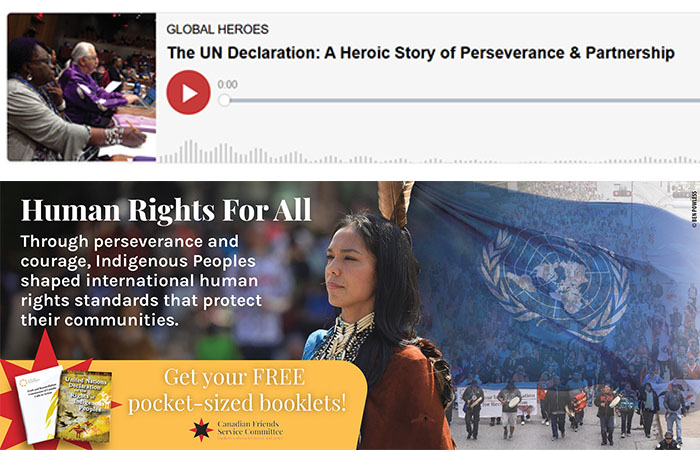This screenshot has width=700, height=450.
Task: Play the UN Declaration podcast episode
Action: pos(188,92)
